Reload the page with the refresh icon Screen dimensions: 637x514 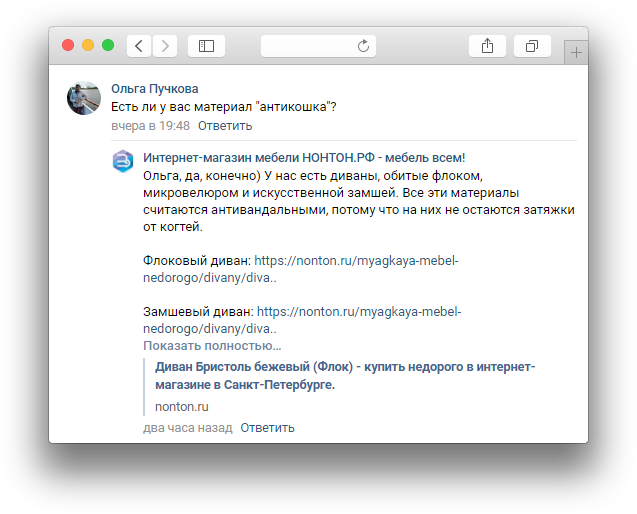(363, 46)
